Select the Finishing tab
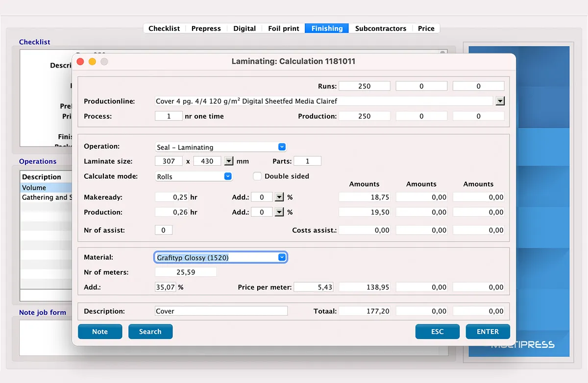This screenshot has width=588, height=383. tap(327, 28)
